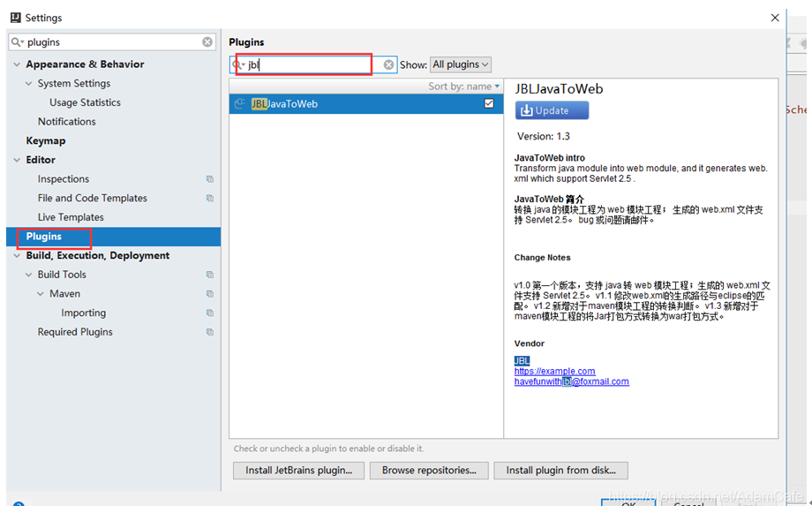Open the Show All plugins dropdown
Image resolution: width=812 pixels, height=513 pixels.
coord(461,64)
